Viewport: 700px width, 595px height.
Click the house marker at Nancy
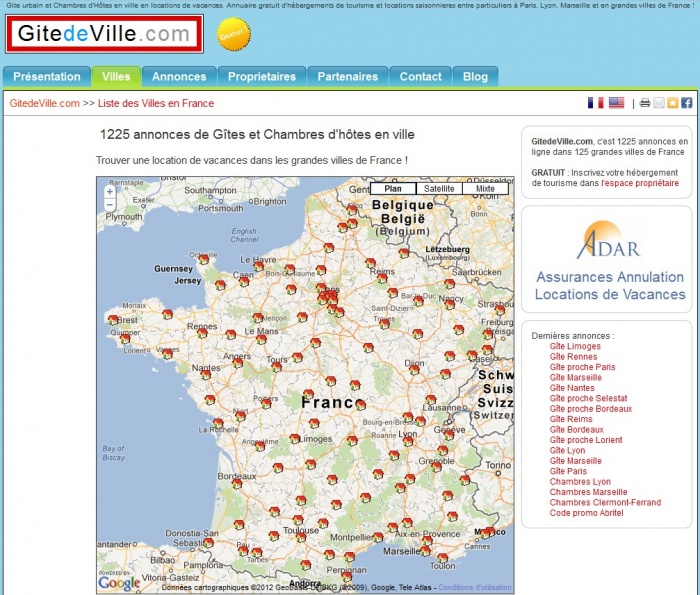coord(450,304)
